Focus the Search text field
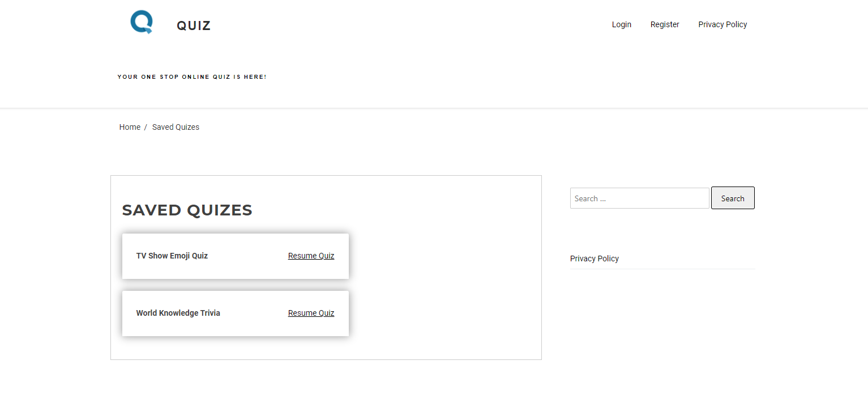 coord(639,198)
